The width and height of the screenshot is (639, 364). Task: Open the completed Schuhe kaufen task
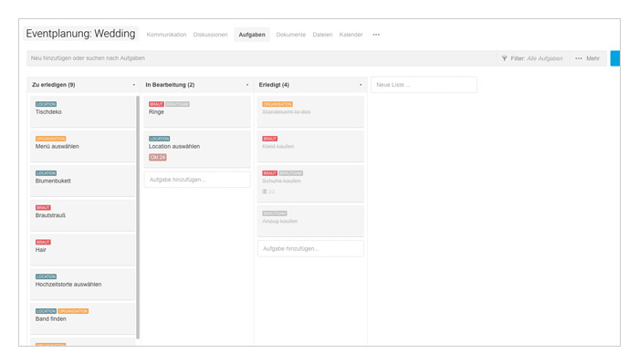[310, 183]
